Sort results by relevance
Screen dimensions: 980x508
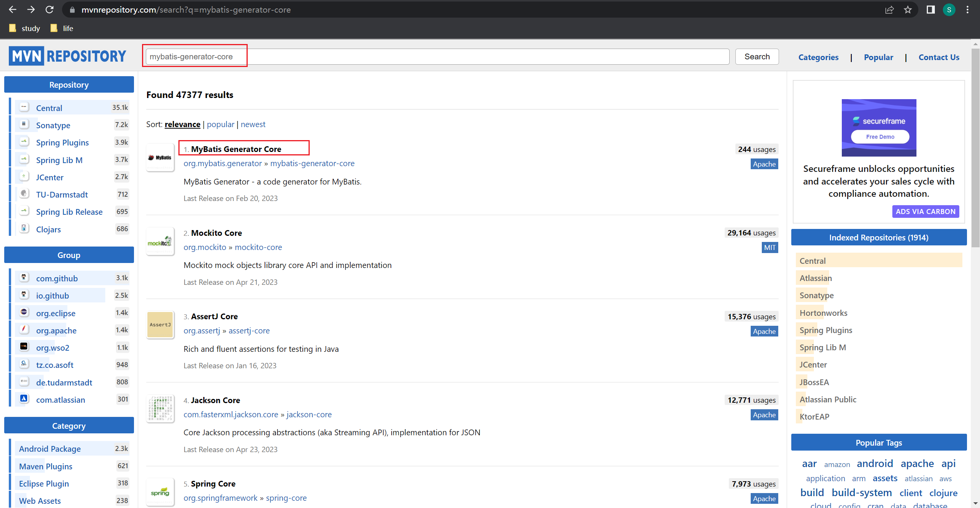pos(182,124)
